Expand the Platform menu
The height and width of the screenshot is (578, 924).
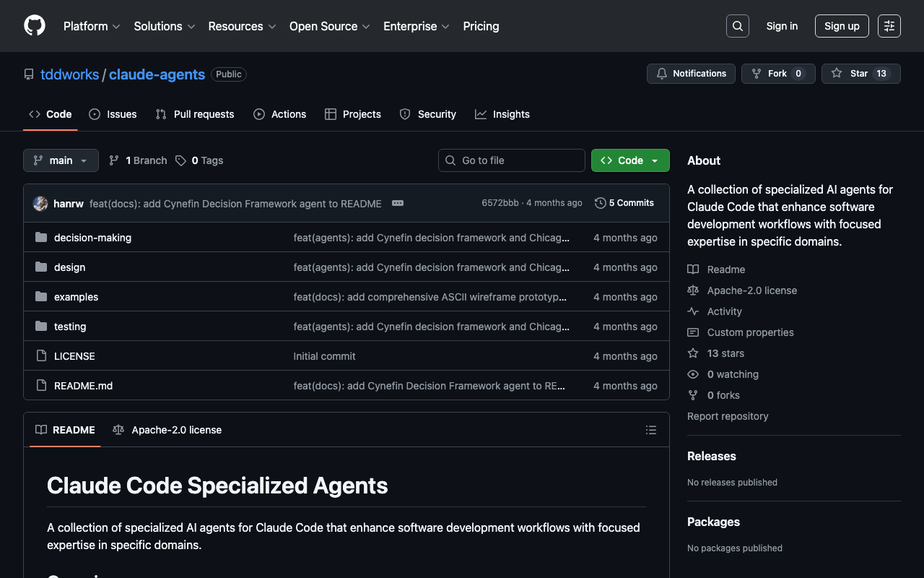click(x=92, y=26)
